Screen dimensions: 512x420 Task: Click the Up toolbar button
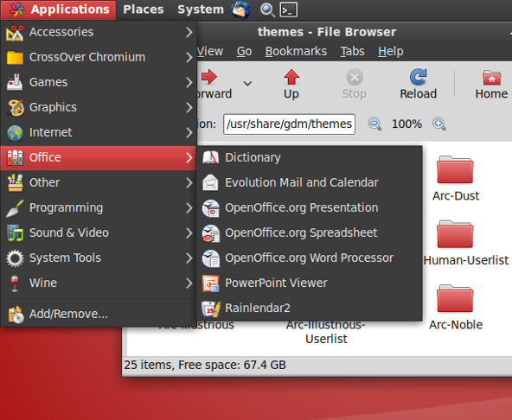(291, 84)
